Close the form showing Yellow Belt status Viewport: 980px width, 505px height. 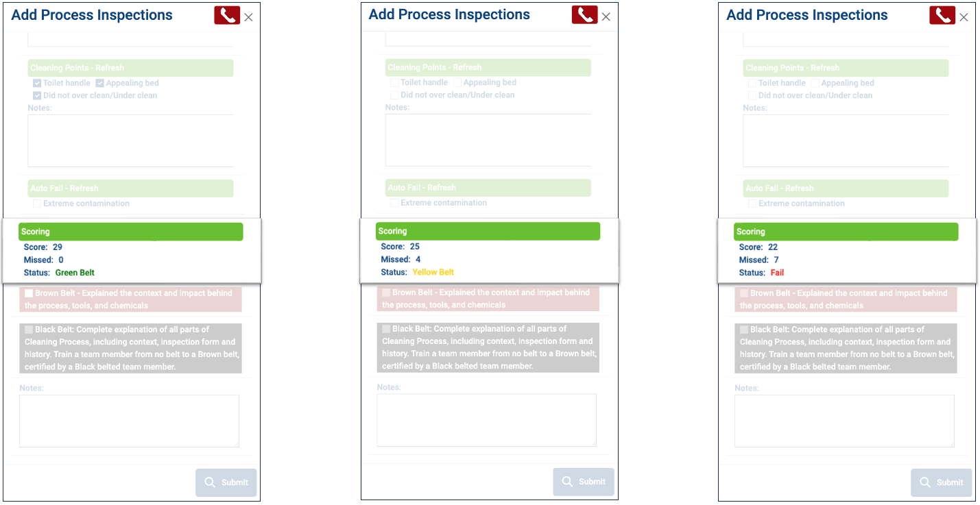pos(606,17)
